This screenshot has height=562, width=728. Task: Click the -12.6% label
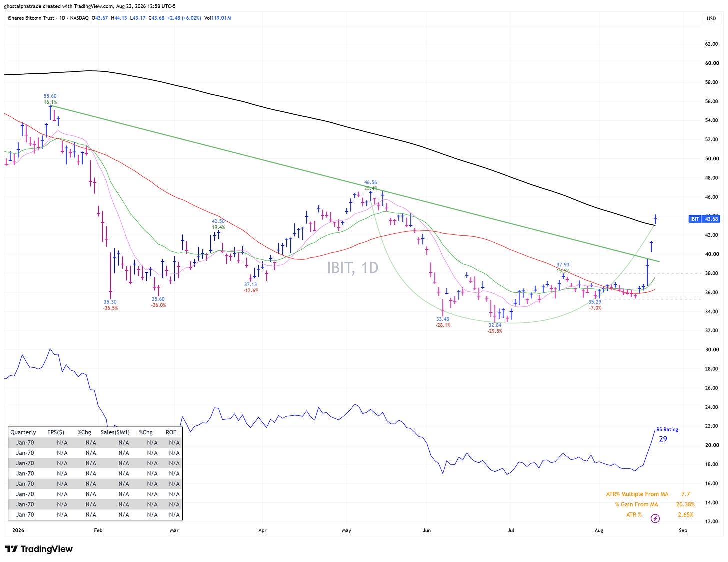[x=250, y=291]
